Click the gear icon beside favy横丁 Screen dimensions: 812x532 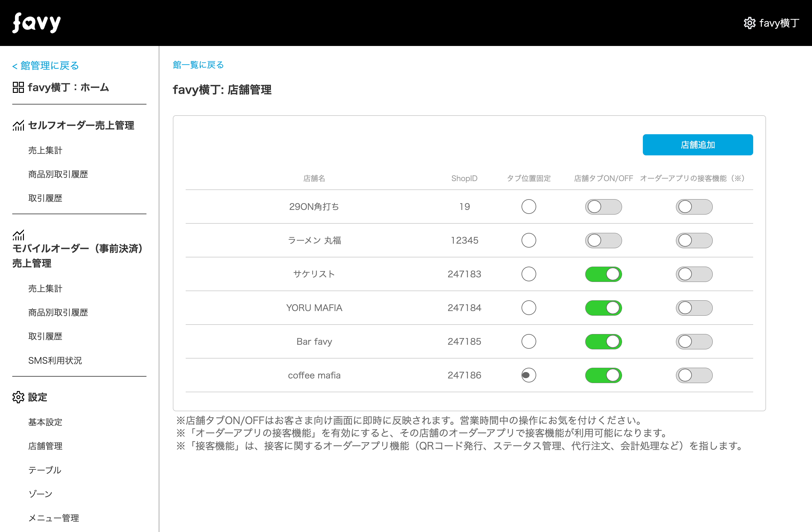pos(749,23)
